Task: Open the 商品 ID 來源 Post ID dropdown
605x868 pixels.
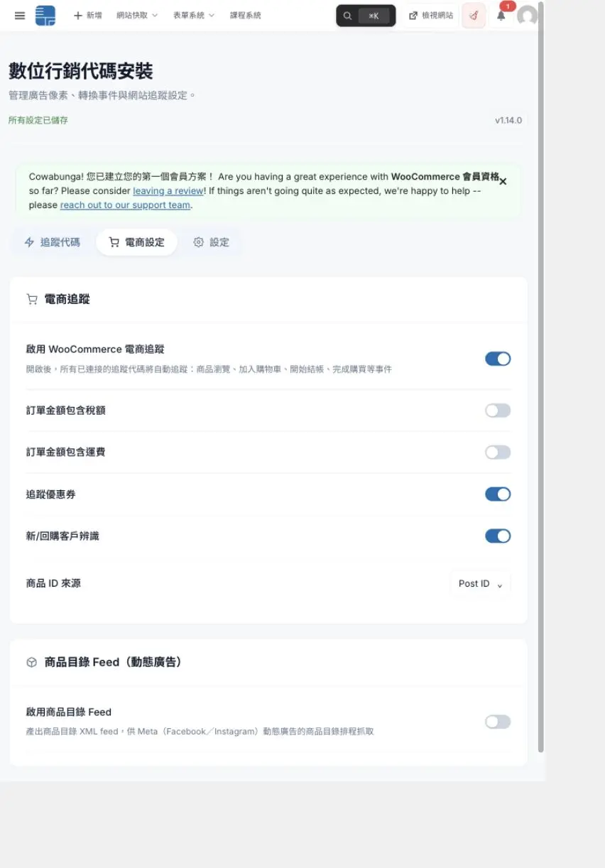Action: (x=481, y=584)
